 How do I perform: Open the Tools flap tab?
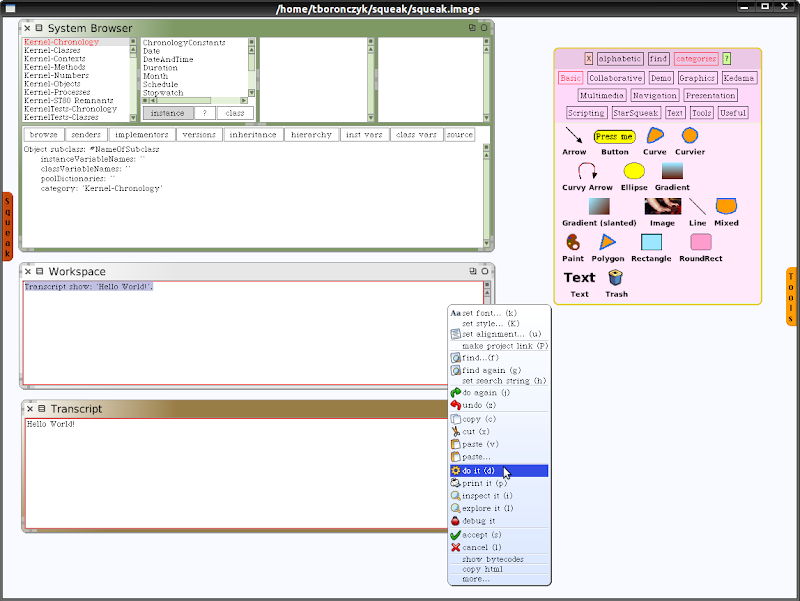tap(791, 296)
